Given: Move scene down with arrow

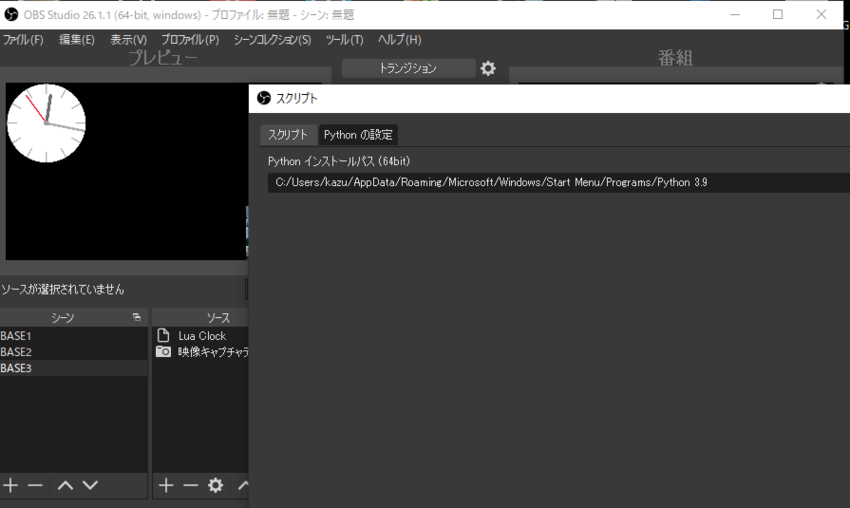Looking at the screenshot, I should [x=90, y=485].
